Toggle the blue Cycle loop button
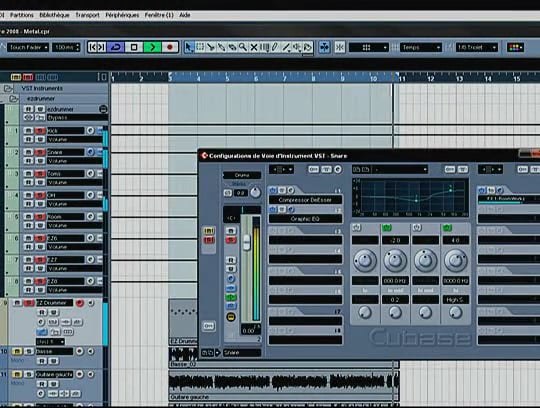 [116, 47]
